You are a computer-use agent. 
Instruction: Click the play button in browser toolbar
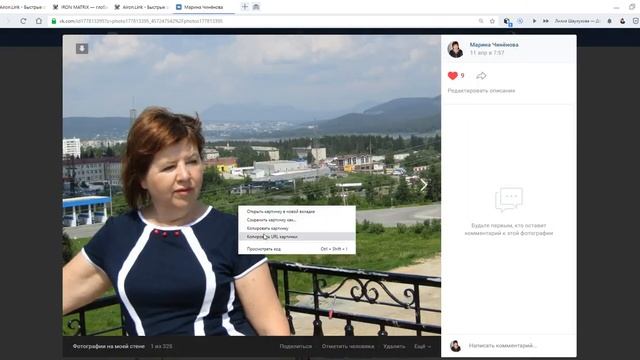534,21
